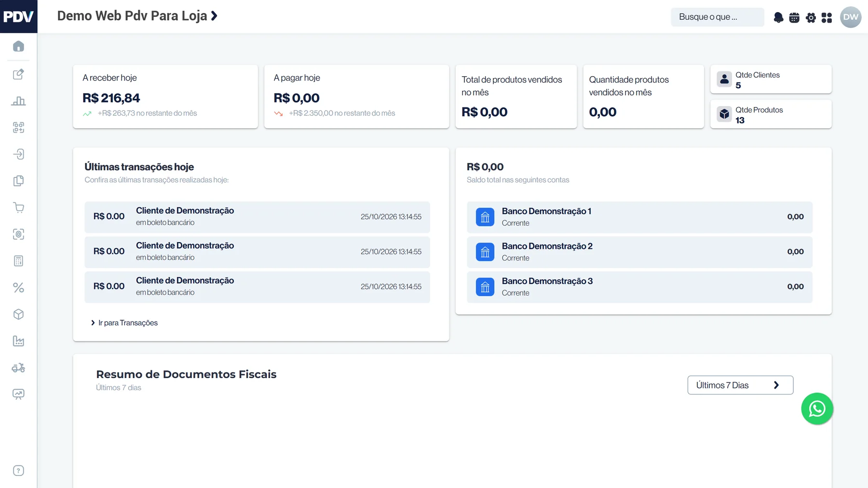Open the Últimos 7 Dias dropdown

(740, 385)
